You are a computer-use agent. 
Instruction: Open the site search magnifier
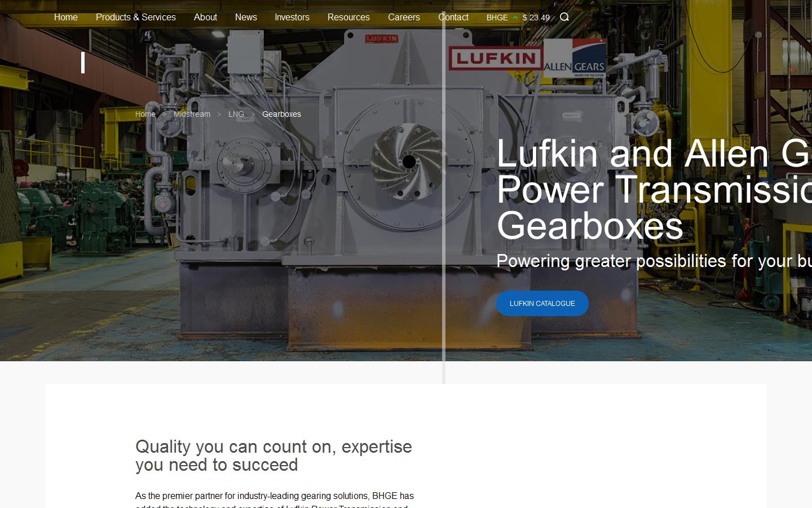coord(564,17)
